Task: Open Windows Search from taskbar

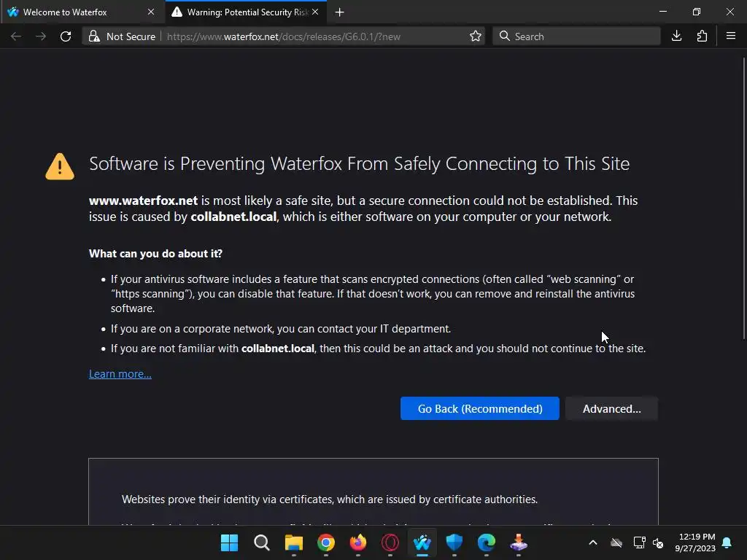Action: [262, 542]
